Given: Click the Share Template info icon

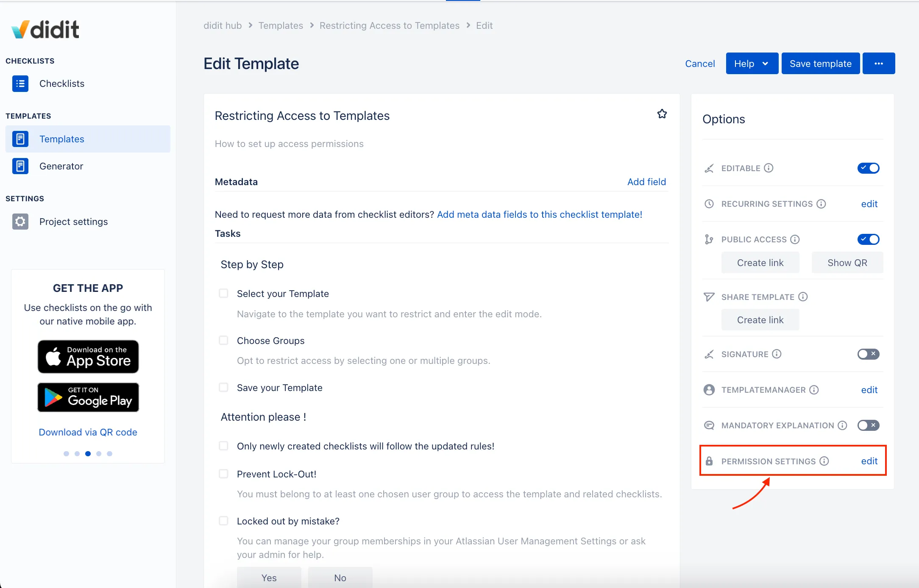Looking at the screenshot, I should pos(803,297).
